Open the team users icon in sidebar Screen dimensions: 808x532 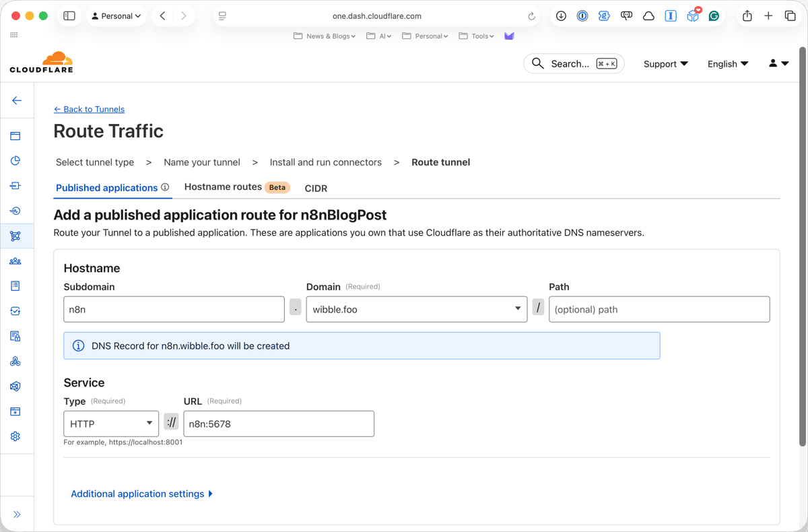click(15, 261)
